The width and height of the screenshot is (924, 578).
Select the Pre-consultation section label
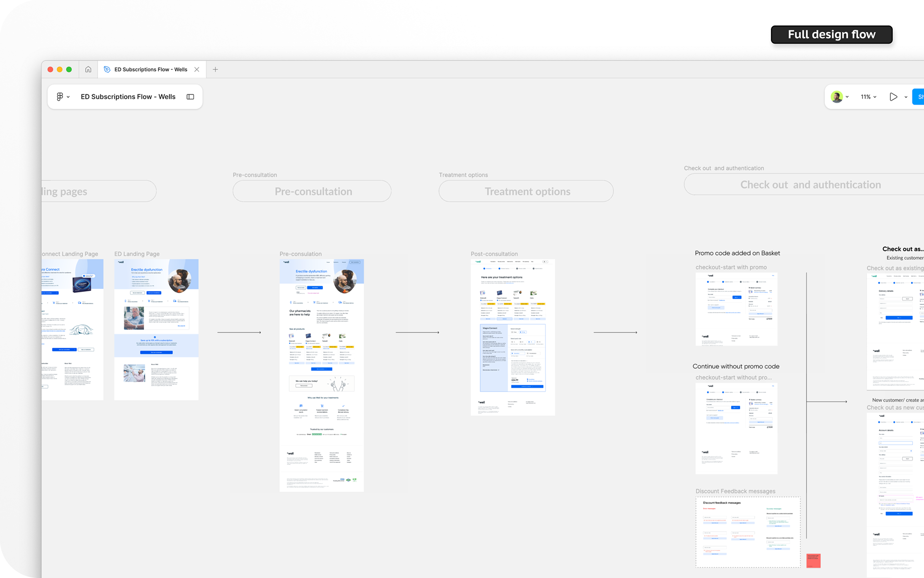[x=255, y=175]
